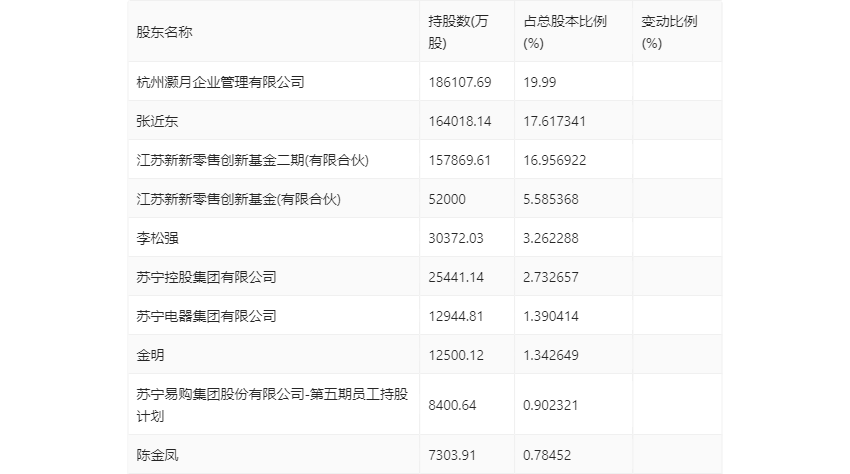Image resolution: width=850 pixels, height=474 pixels.
Task: Select the value 30372.03
Action: [456, 238]
